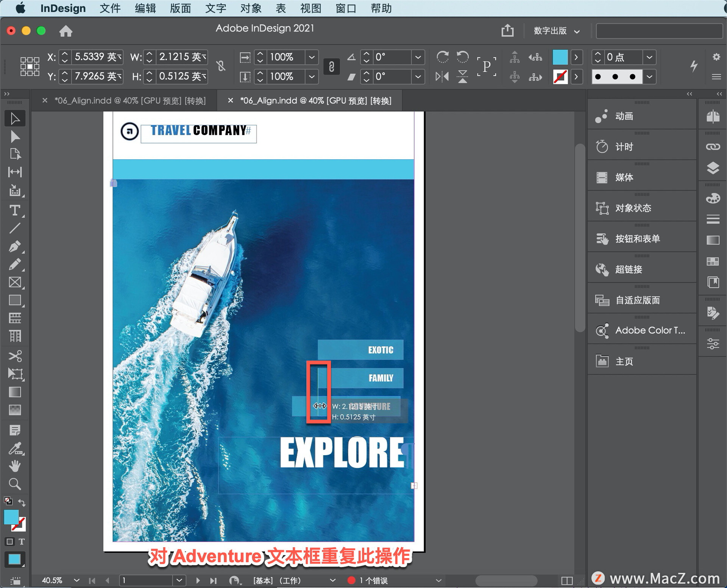Open shear angle dropdown

coord(418,77)
